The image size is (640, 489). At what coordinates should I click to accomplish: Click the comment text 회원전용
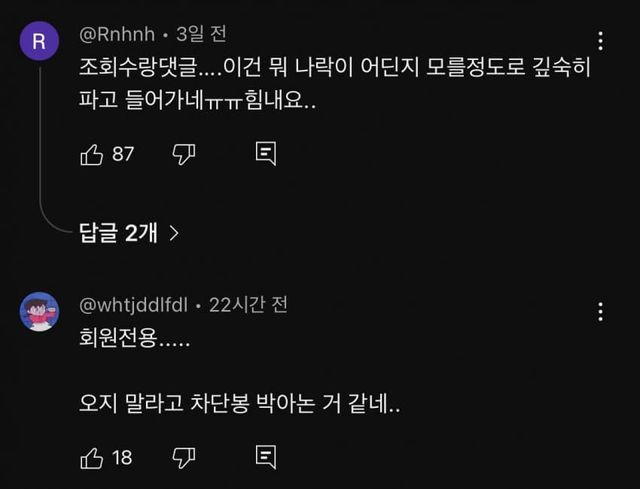tap(133, 338)
